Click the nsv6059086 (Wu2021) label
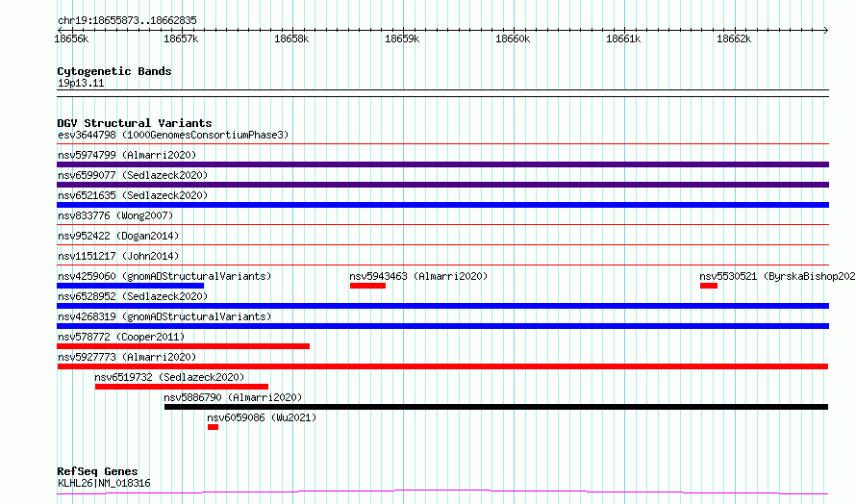Screen dimensions: 856x504 tap(262, 417)
